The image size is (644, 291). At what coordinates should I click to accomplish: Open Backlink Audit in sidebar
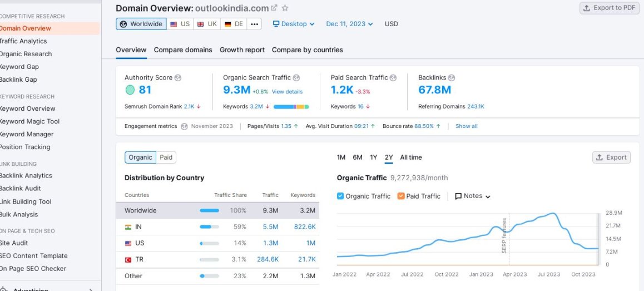(x=21, y=188)
